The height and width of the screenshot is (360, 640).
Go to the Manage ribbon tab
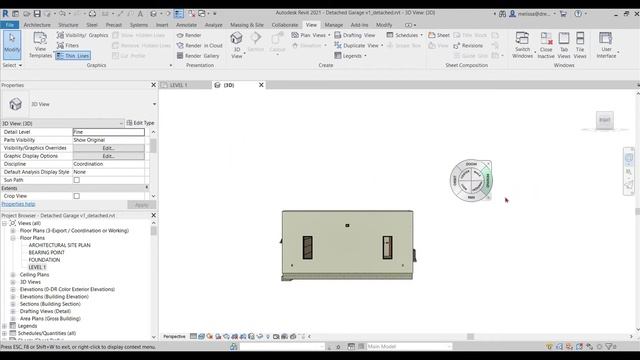pos(334,25)
